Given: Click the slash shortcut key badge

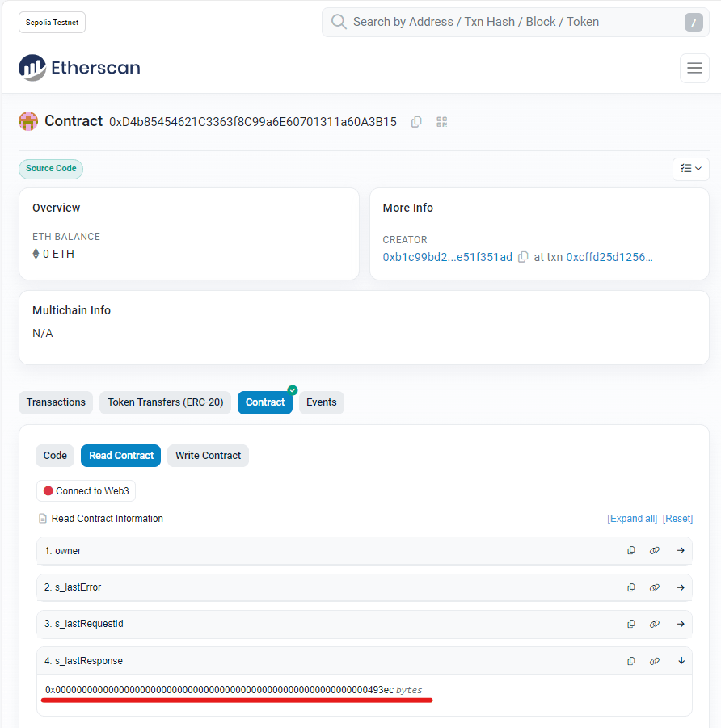Looking at the screenshot, I should click(694, 22).
